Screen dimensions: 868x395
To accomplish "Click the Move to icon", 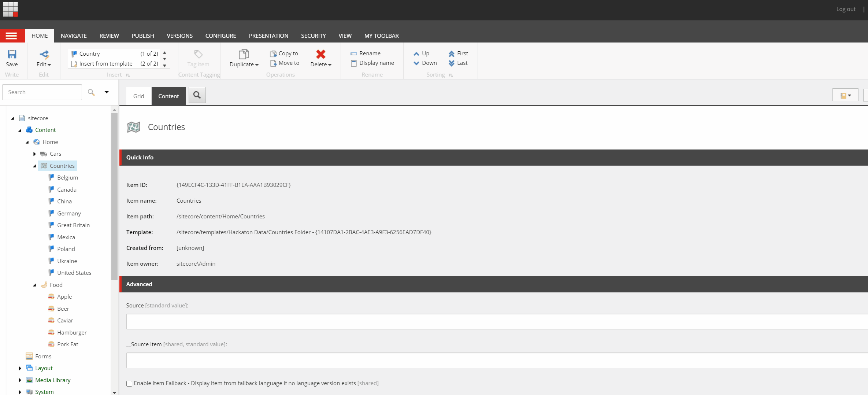I will pyautogui.click(x=274, y=63).
